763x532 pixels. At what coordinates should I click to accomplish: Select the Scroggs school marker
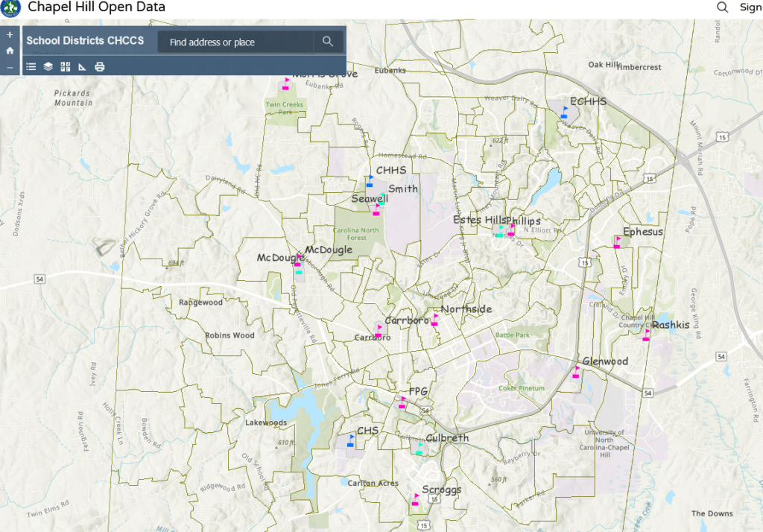click(414, 499)
